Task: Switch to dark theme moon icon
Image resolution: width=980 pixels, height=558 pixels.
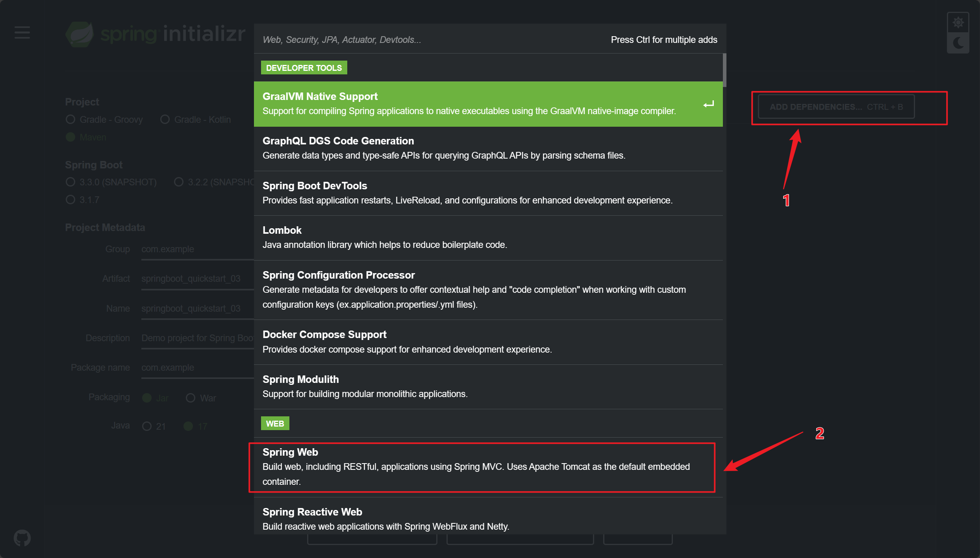Action: 958,43
